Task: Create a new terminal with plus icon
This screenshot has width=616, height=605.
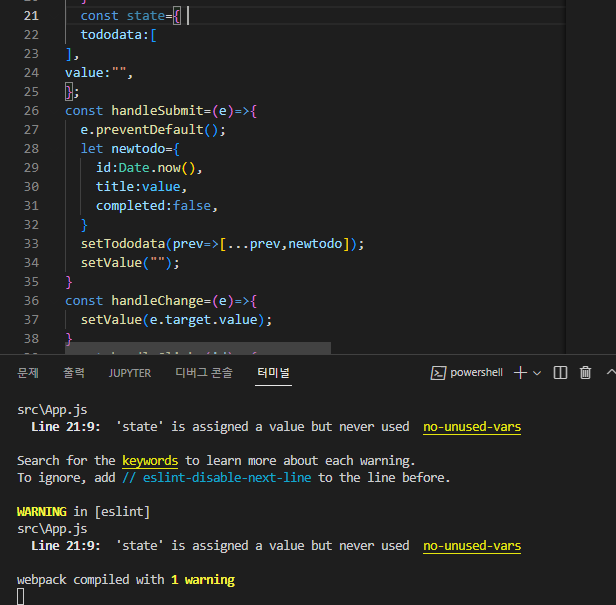Action: click(520, 372)
